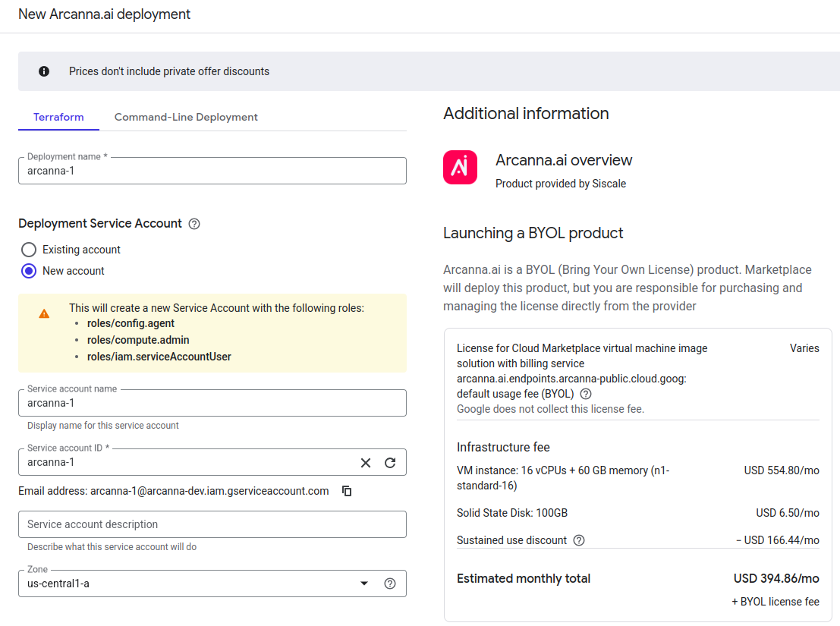Click Product provided by Siscale text
840x626 pixels.
pos(560,184)
